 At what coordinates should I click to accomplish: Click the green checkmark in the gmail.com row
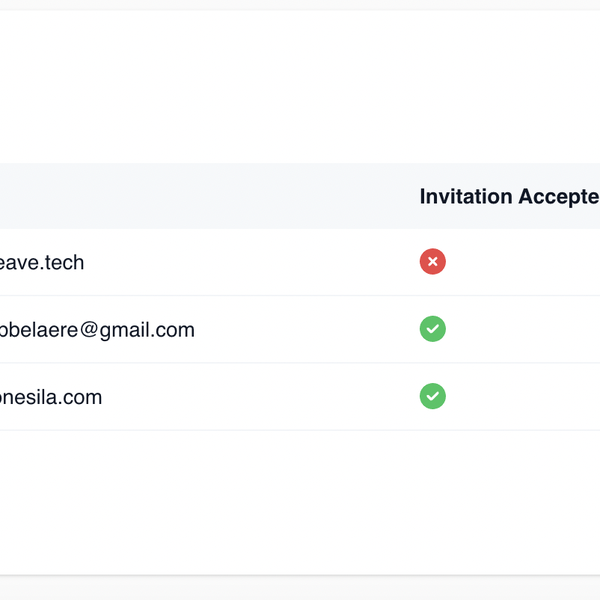click(432, 329)
